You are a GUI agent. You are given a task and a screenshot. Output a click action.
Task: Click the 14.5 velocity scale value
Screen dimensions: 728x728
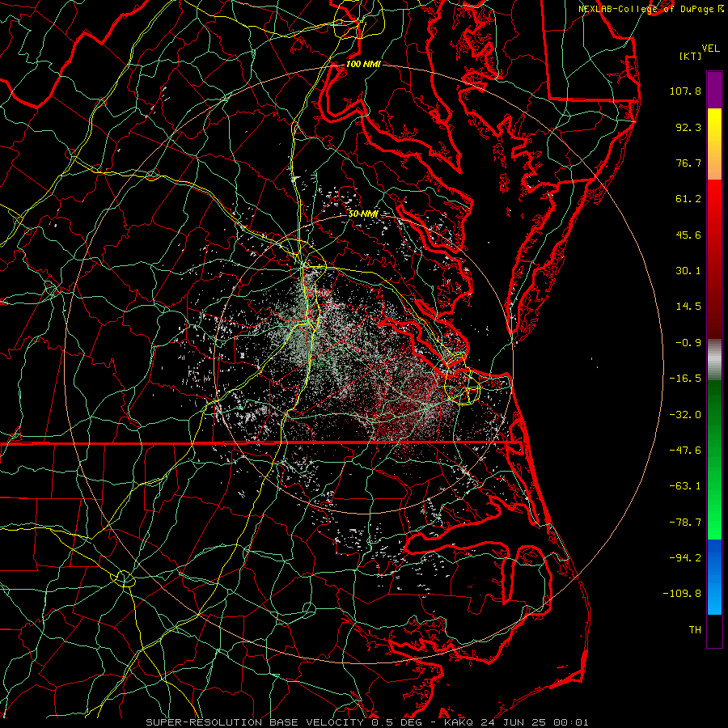tap(688, 307)
